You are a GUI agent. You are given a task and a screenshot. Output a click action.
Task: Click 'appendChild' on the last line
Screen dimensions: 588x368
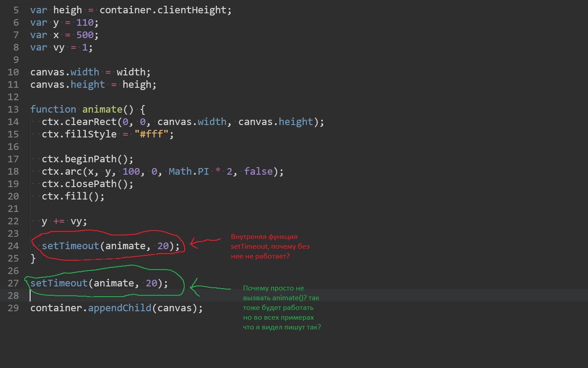(120, 308)
